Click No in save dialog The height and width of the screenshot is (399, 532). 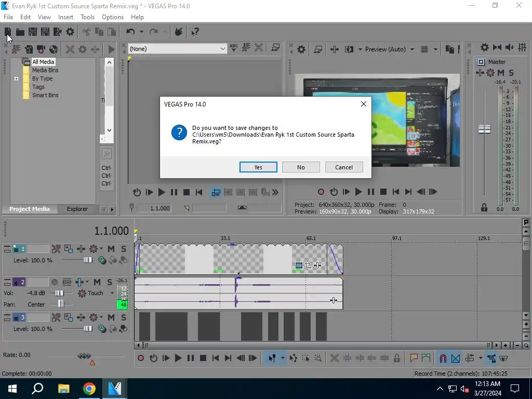[301, 167]
